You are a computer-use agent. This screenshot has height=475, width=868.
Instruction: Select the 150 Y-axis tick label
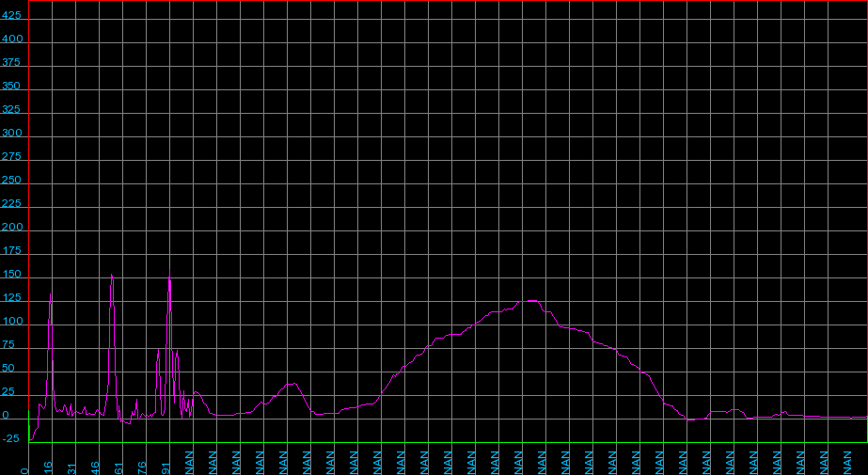pos(11,275)
